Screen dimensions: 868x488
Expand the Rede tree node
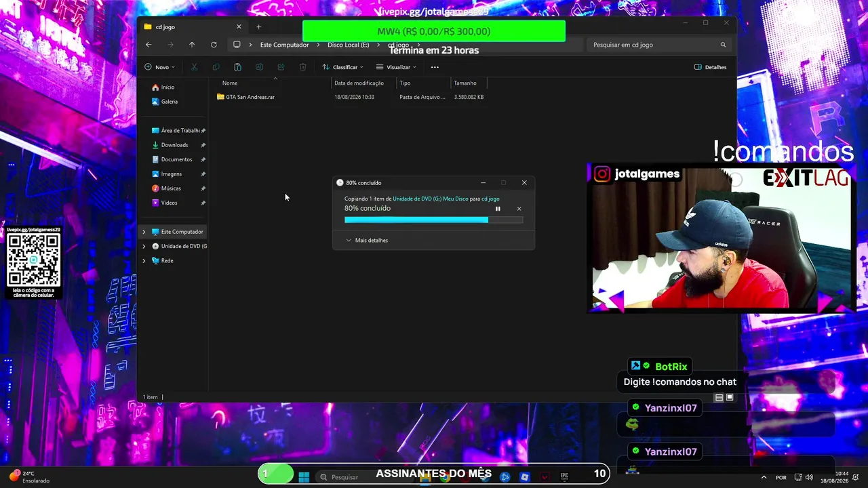tap(144, 261)
